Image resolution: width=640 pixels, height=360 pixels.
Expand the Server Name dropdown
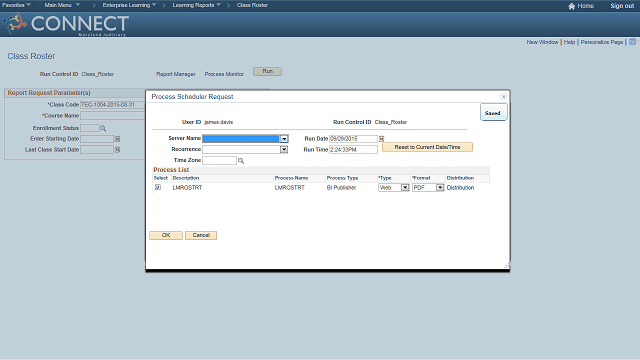pos(284,139)
